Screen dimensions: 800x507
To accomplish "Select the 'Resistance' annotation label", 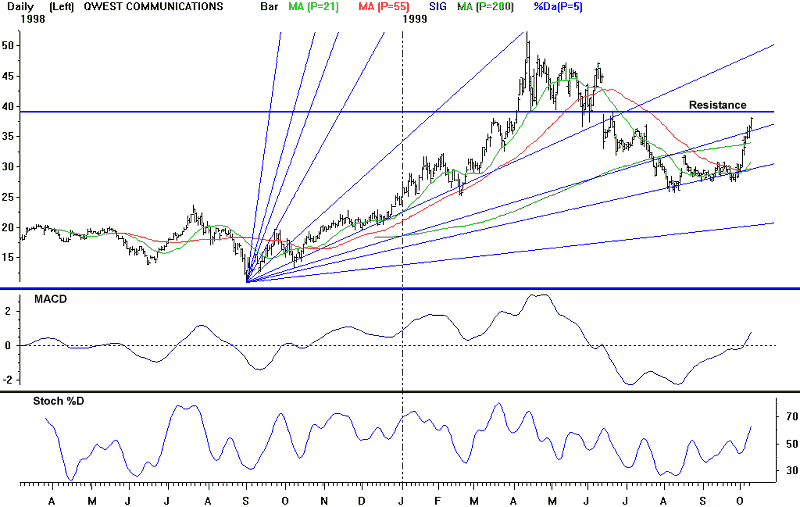I will 717,105.
